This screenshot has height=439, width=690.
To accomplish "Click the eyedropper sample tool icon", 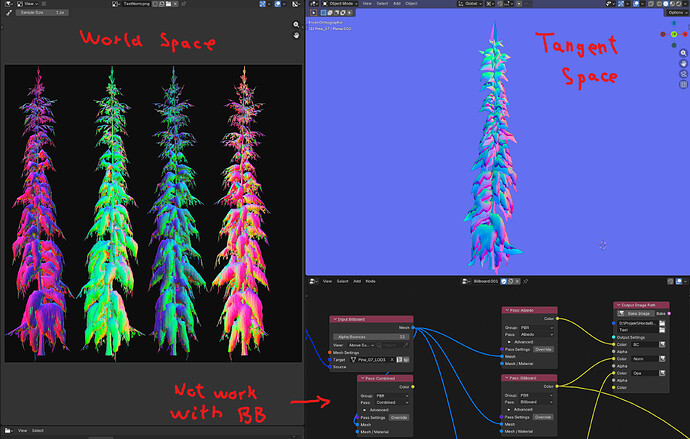I will tap(9, 13).
